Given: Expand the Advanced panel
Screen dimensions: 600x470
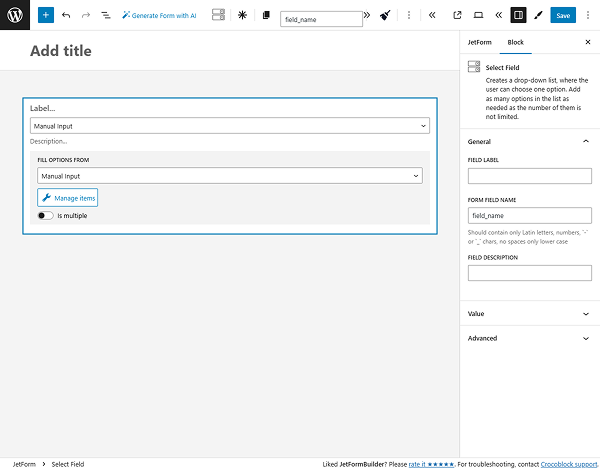Looking at the screenshot, I should (x=530, y=338).
